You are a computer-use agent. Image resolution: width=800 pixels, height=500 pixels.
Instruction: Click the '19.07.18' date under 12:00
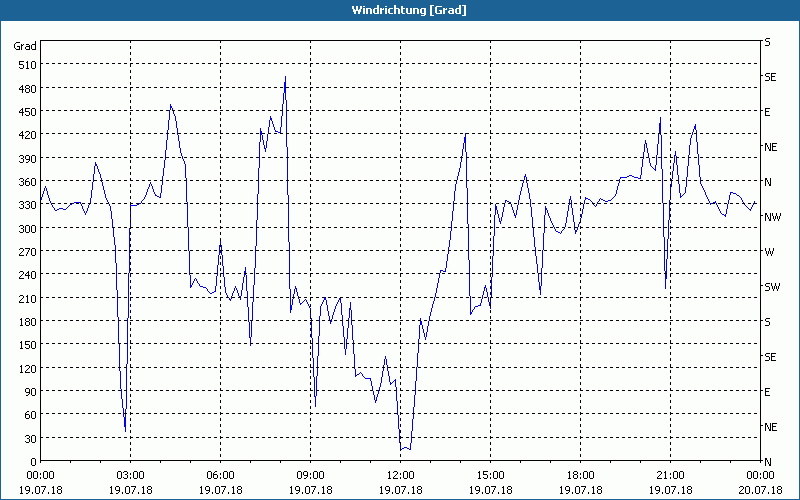[x=401, y=490]
